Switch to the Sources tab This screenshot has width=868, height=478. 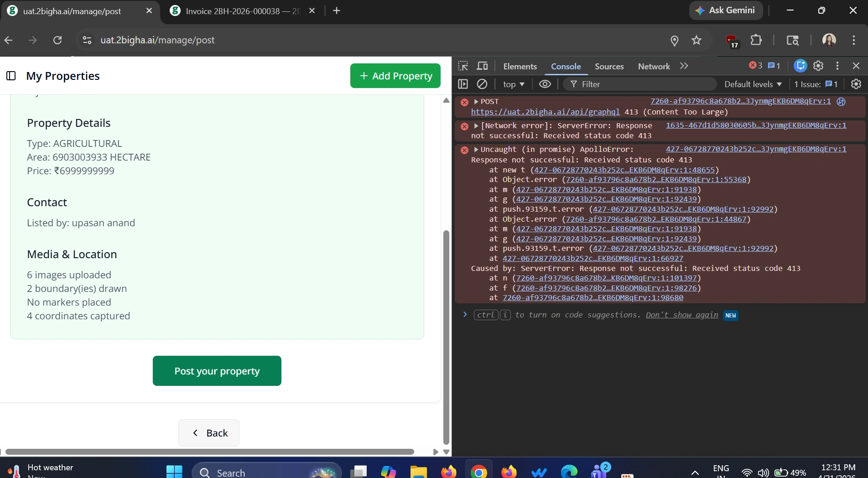tap(609, 66)
